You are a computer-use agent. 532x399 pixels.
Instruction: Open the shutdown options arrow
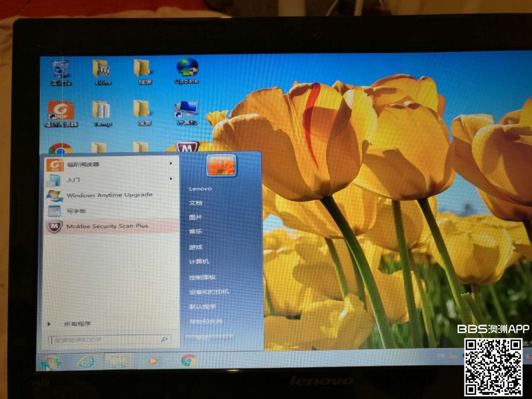(x=227, y=338)
